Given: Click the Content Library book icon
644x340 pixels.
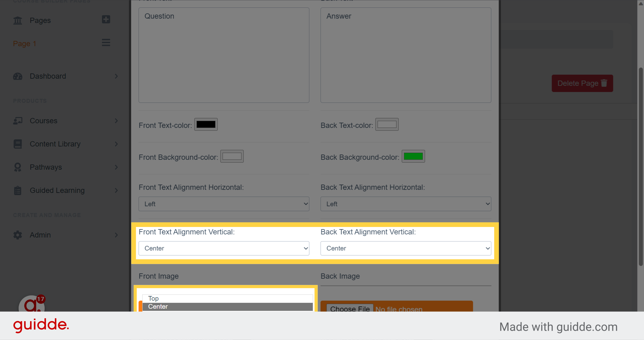Looking at the screenshot, I should 18,144.
